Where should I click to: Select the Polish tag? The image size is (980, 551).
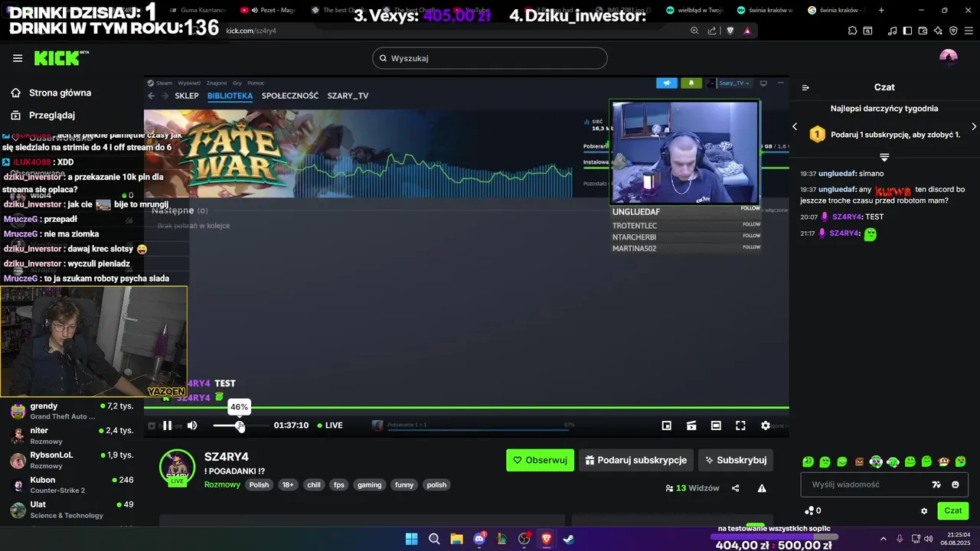(259, 484)
